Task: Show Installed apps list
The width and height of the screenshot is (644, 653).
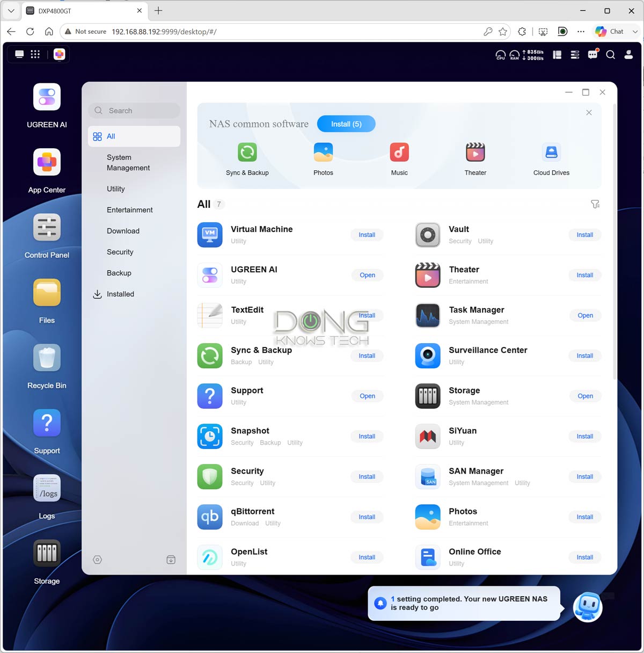Action: [x=134, y=294]
